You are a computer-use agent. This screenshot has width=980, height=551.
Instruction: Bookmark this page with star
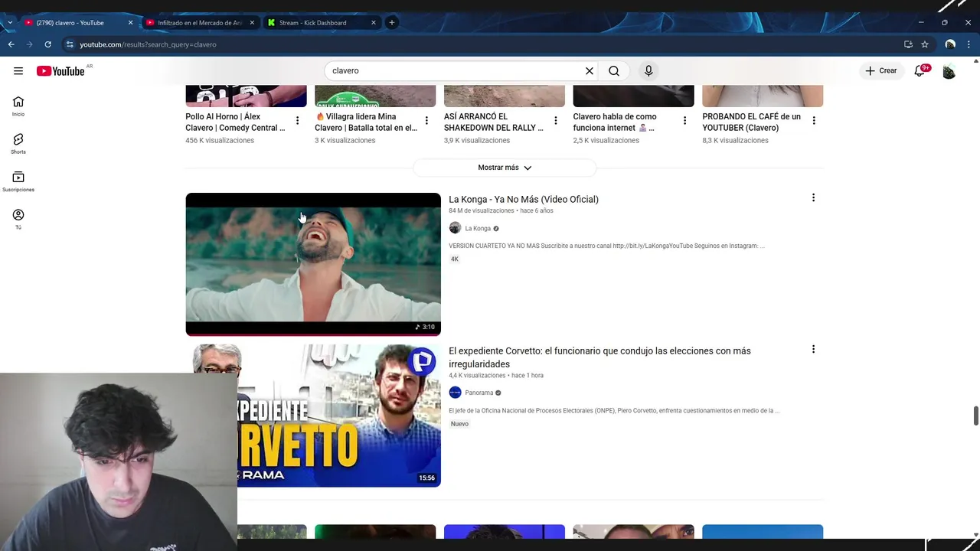tap(925, 44)
